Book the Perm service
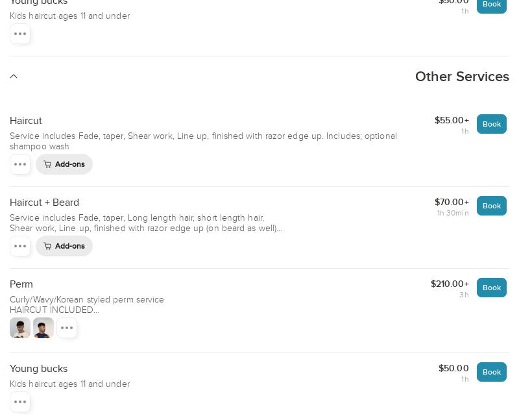This screenshot has width=519, height=420. (491, 288)
